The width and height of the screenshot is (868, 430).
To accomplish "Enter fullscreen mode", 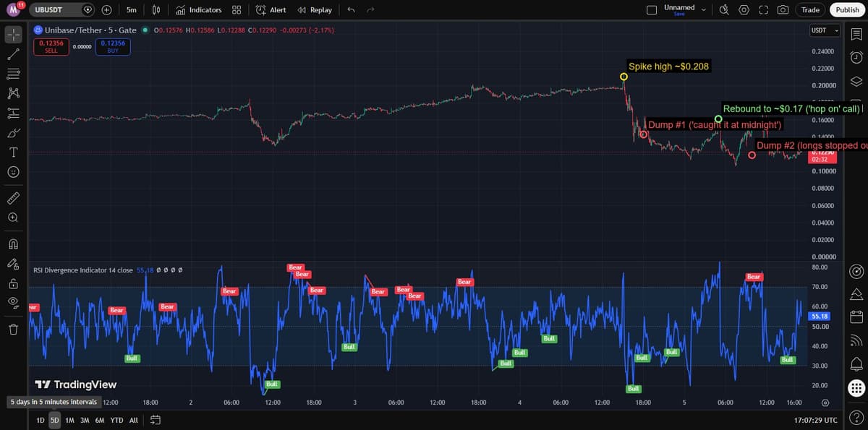I will pyautogui.click(x=764, y=10).
